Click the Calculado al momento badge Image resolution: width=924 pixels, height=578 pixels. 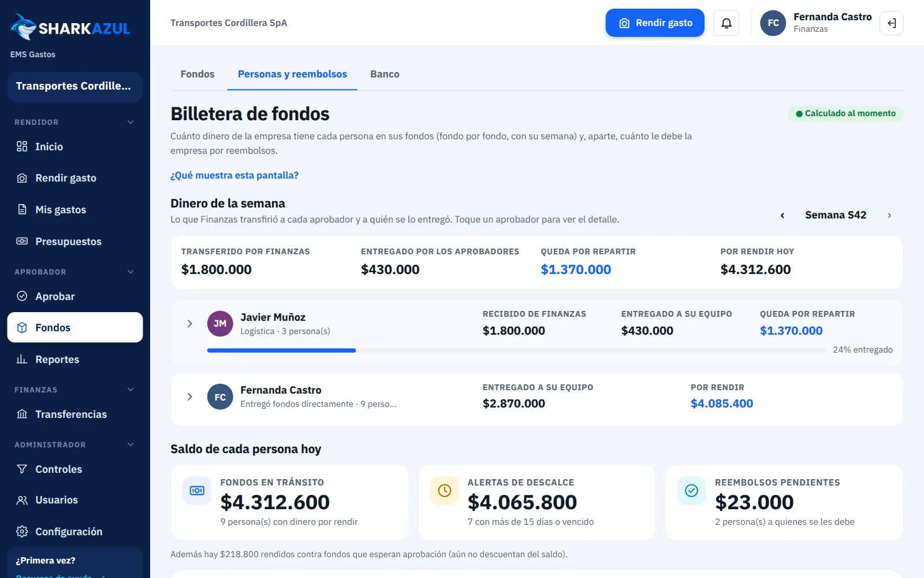pos(845,113)
